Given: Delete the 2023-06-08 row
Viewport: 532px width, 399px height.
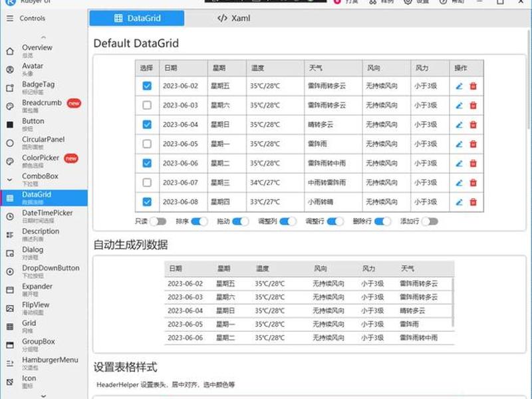Looking at the screenshot, I should (473, 202).
